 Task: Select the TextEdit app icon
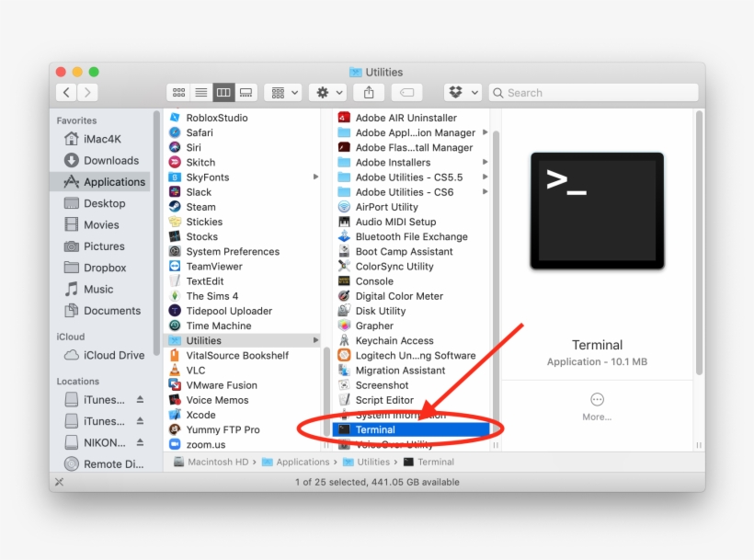[x=175, y=281]
